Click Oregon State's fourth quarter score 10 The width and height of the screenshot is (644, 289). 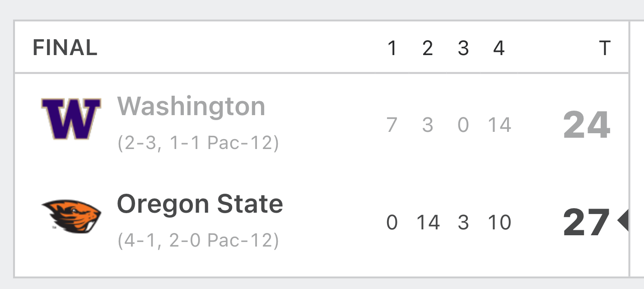pos(499,222)
